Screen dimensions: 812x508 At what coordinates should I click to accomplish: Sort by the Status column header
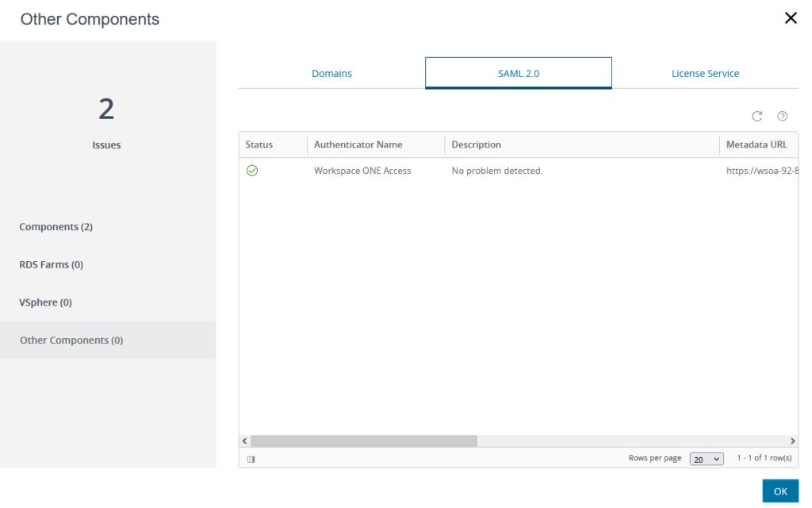click(x=259, y=144)
